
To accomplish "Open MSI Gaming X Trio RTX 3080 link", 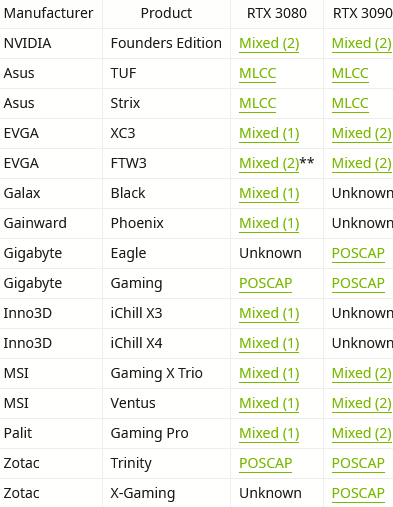I will pos(269,373).
